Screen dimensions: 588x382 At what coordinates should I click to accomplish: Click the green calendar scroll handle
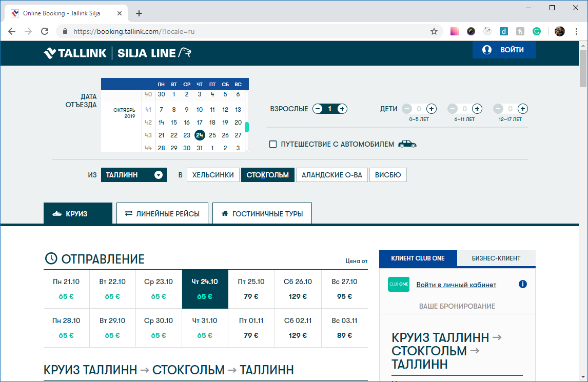point(247,127)
